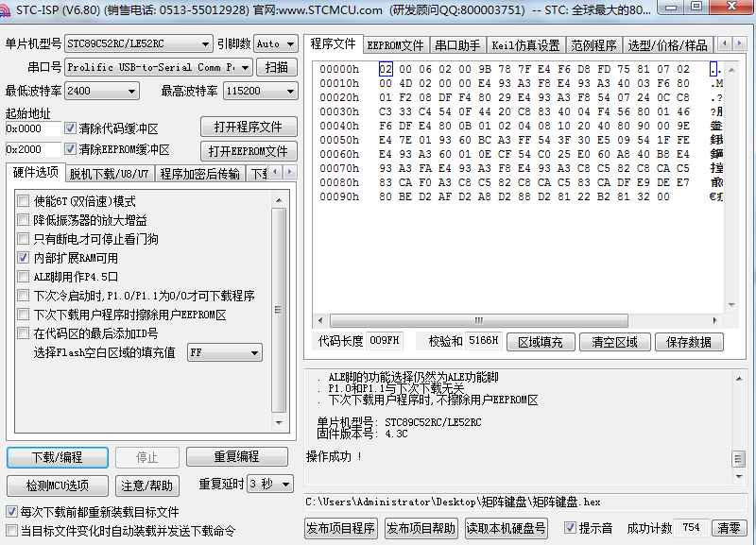The width and height of the screenshot is (756, 545).
Task: Toggle 清除代码缓冲区 checkbox
Action: coord(70,128)
